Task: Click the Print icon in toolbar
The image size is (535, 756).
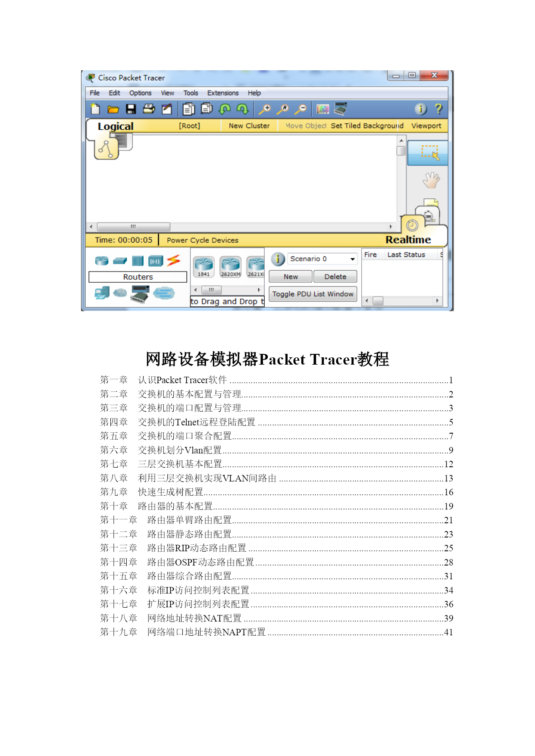Action: click(x=149, y=109)
